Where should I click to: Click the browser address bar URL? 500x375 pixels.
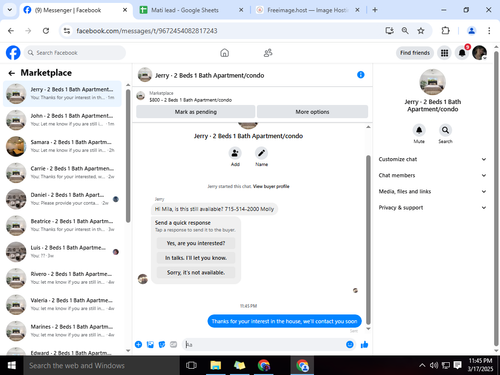[x=147, y=31]
